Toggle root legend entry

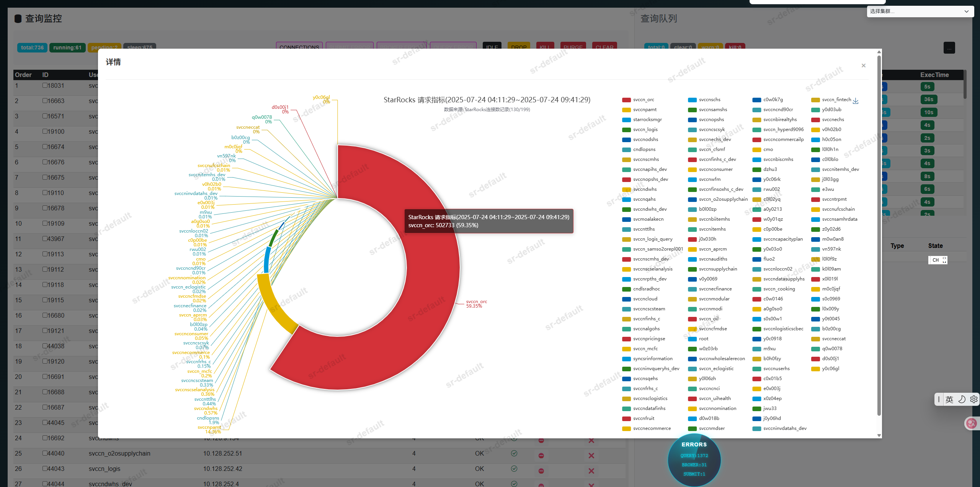point(698,339)
